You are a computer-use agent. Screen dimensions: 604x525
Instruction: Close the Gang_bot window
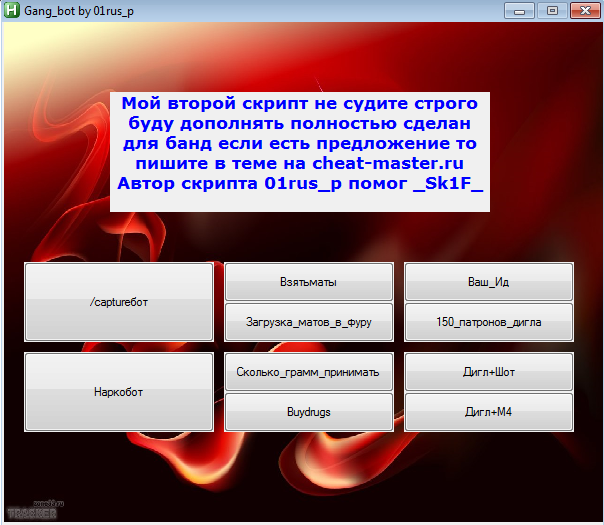pyautogui.click(x=581, y=10)
